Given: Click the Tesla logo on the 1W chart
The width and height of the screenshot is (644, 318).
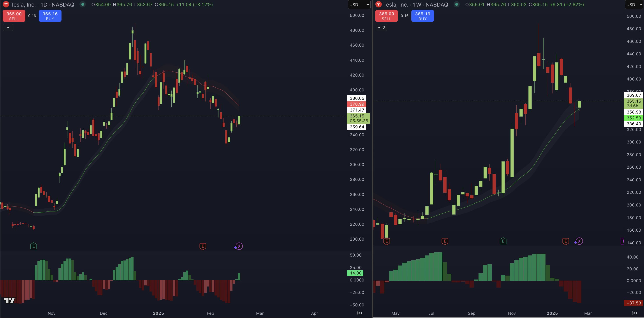Looking at the screenshot, I should (x=378, y=5).
